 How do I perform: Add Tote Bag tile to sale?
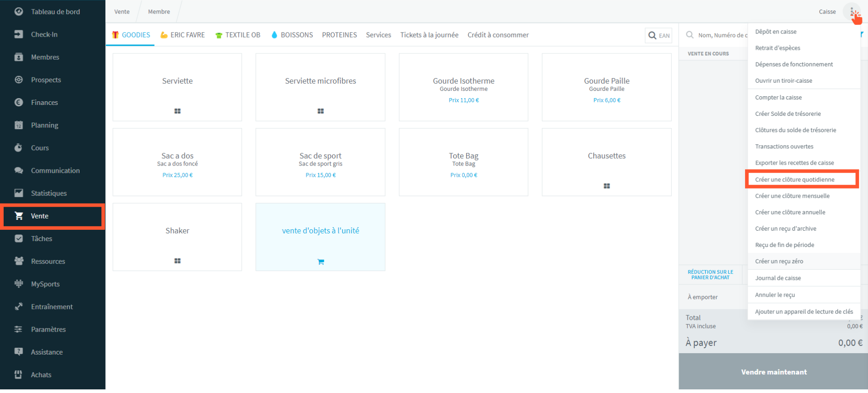(463, 162)
